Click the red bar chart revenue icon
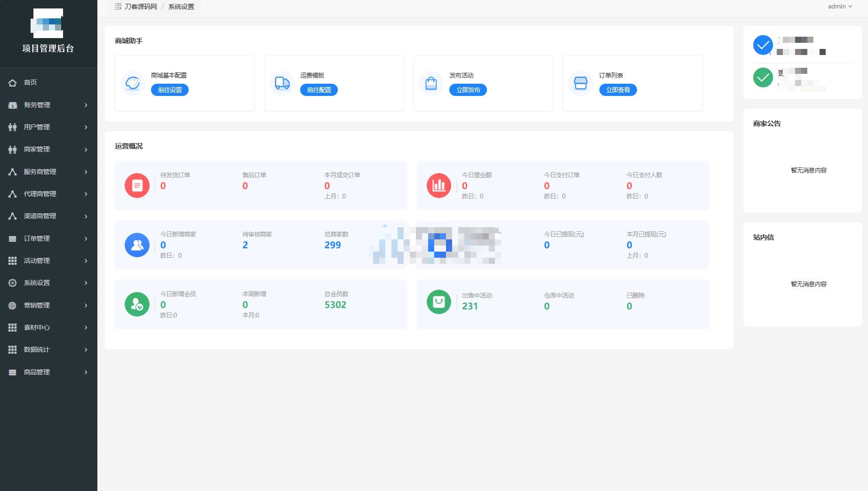Screen dimensions: 868x491 pyautogui.click(x=438, y=186)
